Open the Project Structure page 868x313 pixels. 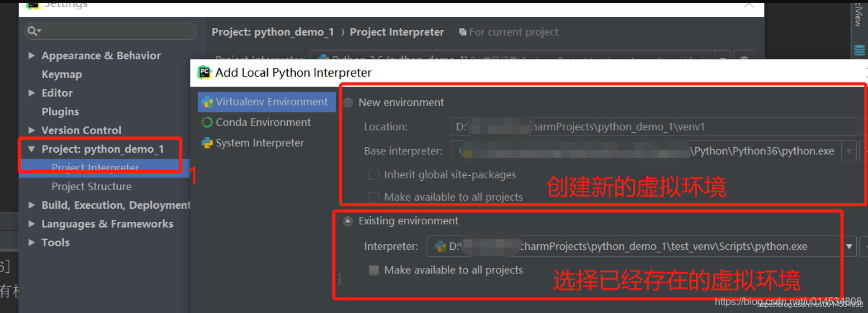pyautogui.click(x=91, y=187)
